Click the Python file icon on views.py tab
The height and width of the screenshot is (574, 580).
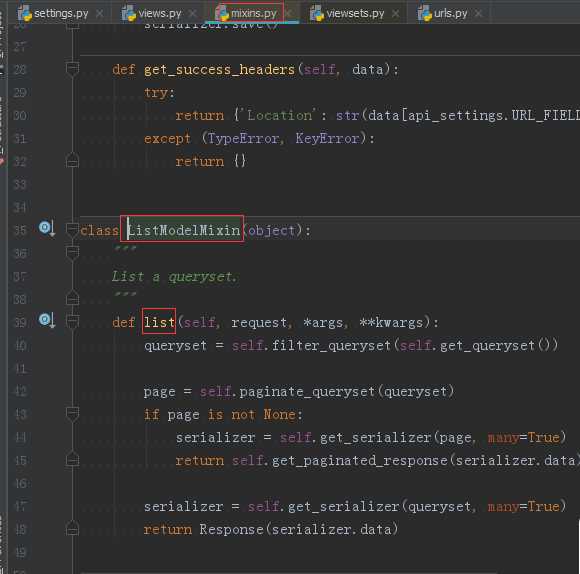(129, 14)
